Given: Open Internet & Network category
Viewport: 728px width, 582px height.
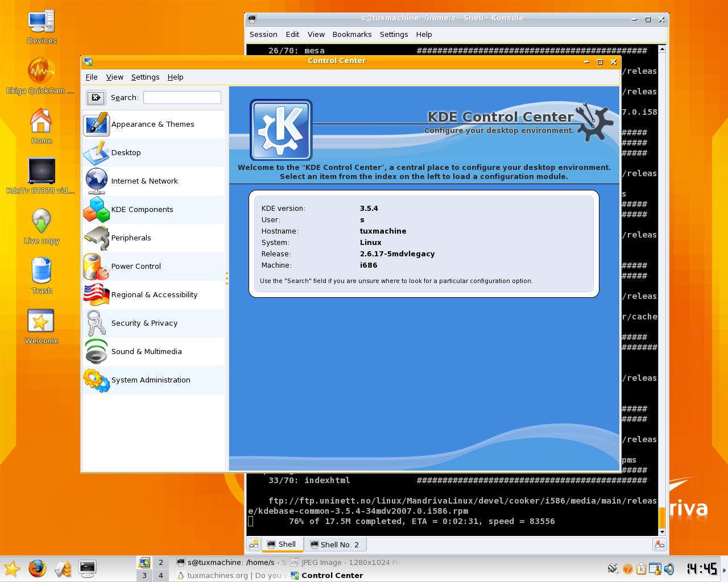Looking at the screenshot, I should [x=154, y=181].
